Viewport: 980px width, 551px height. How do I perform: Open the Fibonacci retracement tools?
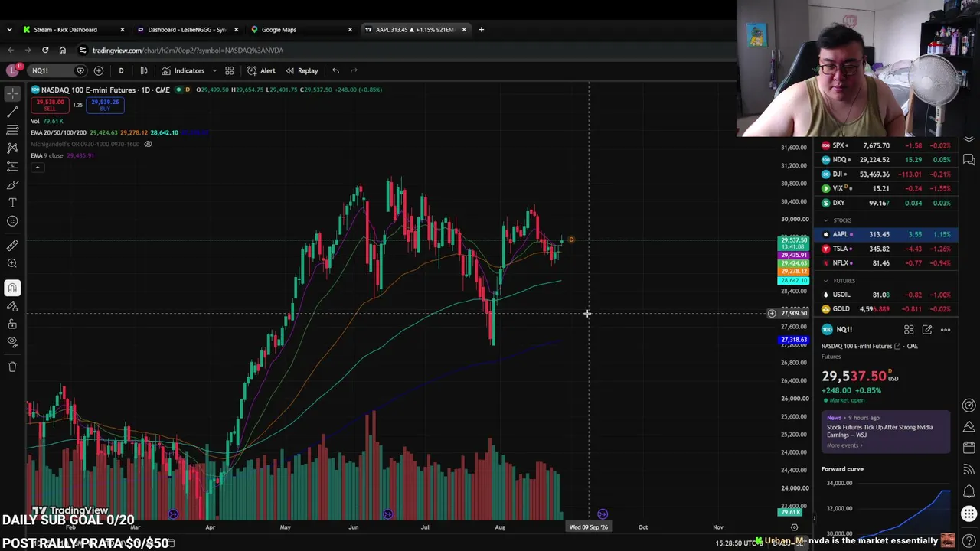tap(12, 130)
